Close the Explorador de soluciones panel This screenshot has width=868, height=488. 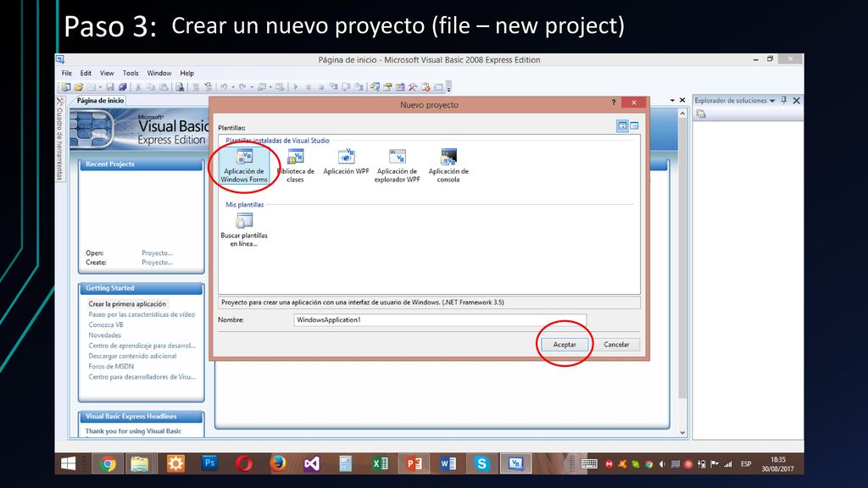point(797,100)
